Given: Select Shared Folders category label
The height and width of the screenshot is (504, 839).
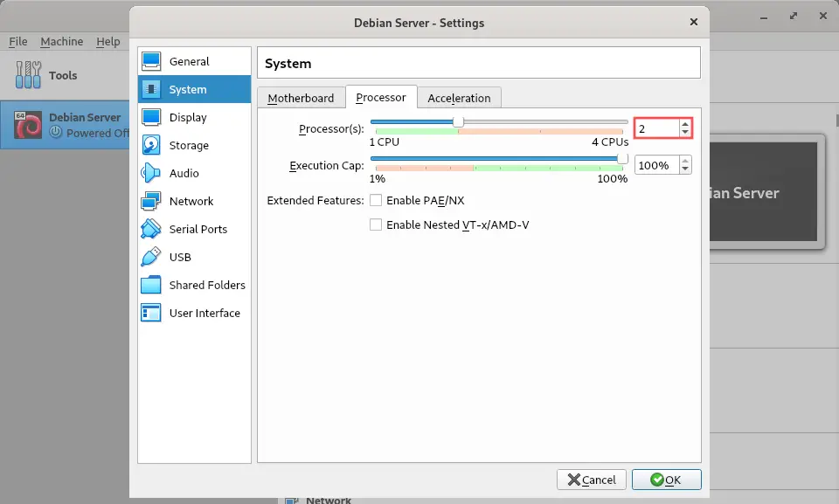Looking at the screenshot, I should tap(207, 285).
